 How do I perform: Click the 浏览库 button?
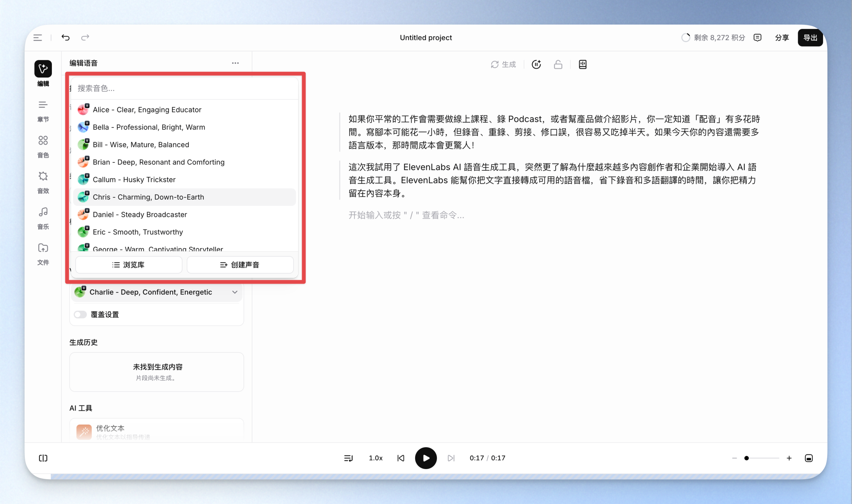[x=129, y=265]
